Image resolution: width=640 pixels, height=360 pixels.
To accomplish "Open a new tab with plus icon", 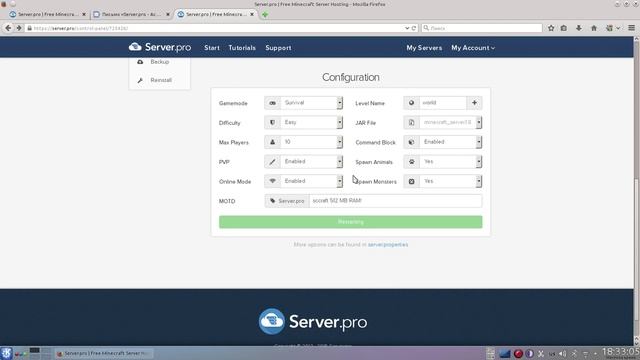I will [x=265, y=15].
